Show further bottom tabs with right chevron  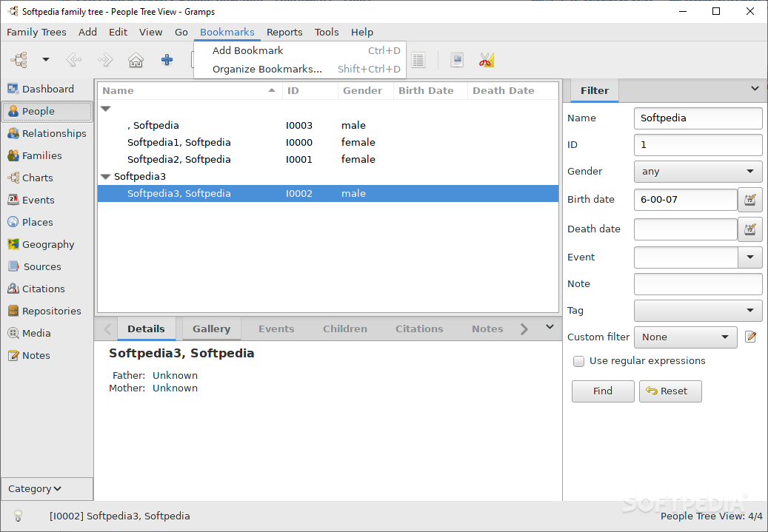524,329
